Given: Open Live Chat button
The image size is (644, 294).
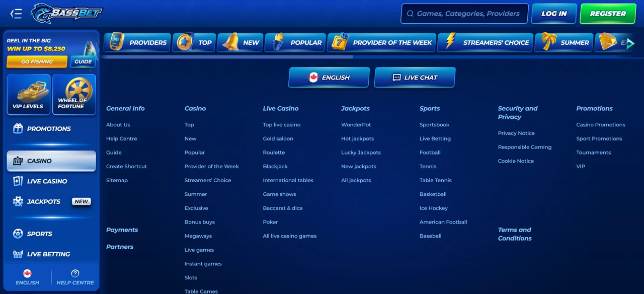Looking at the screenshot, I should click(x=415, y=78).
